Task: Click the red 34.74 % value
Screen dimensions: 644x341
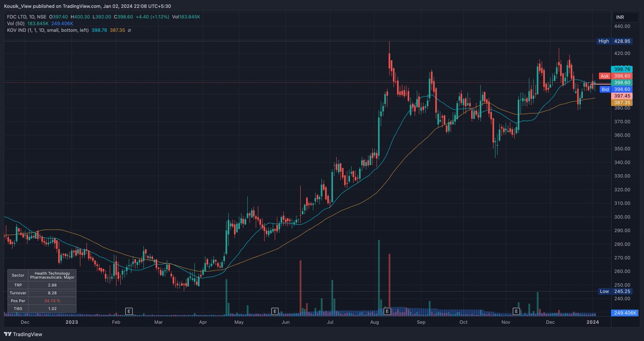Action: coord(52,301)
